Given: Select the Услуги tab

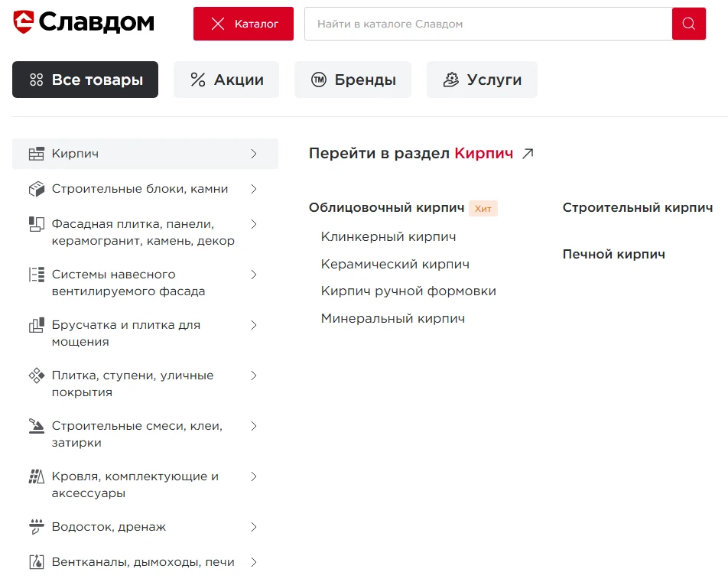Looking at the screenshot, I should coord(482,80).
